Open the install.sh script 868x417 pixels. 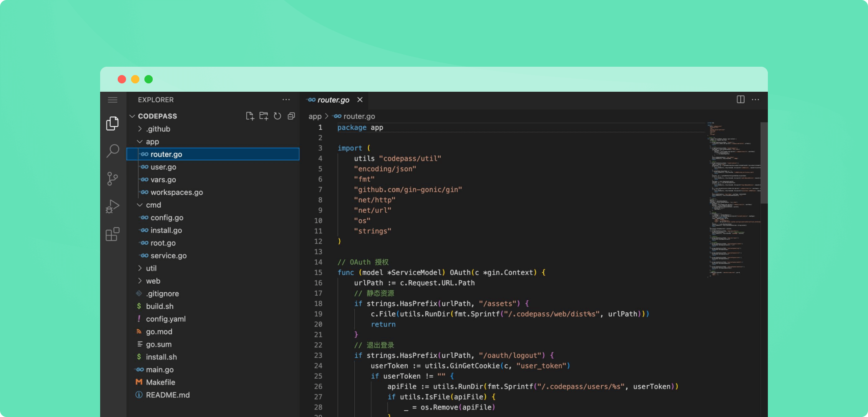pyautogui.click(x=213, y=357)
